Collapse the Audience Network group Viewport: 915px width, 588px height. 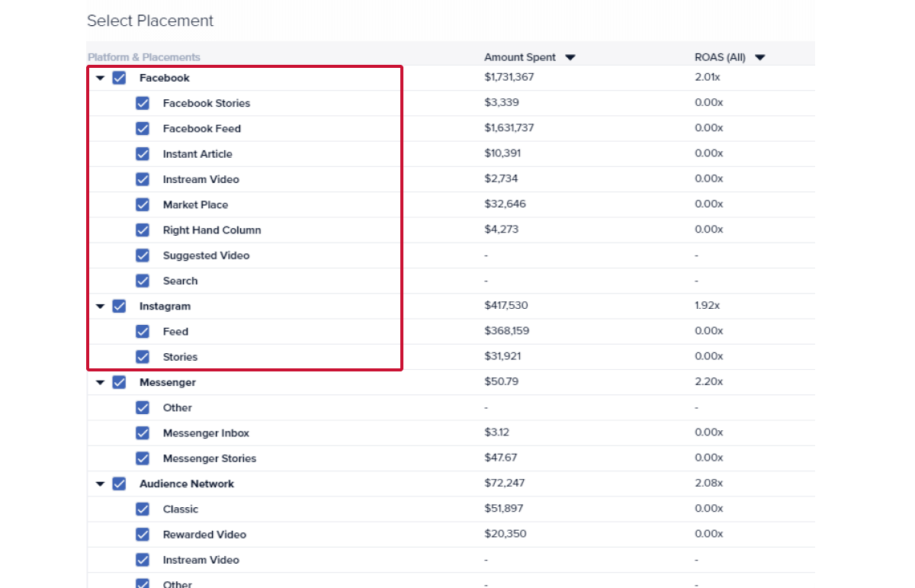(100, 484)
